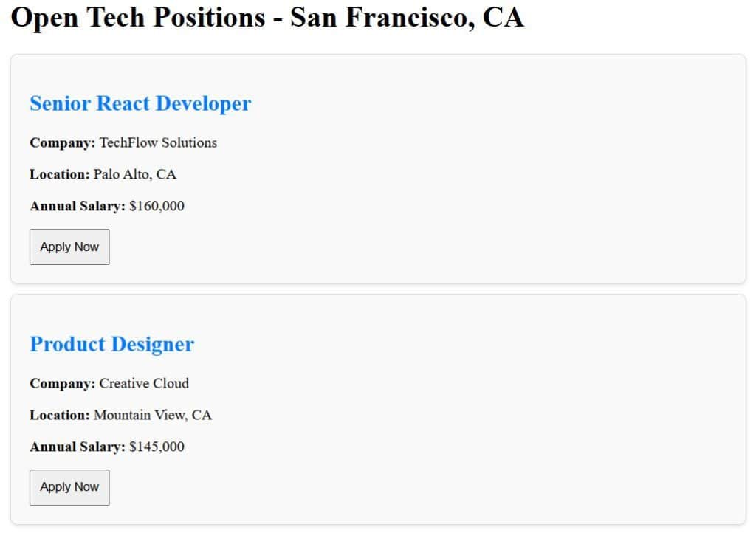Screen dimensions: 756x533
Task: Click the Location label above the $160,000 salary
Action: coord(59,174)
